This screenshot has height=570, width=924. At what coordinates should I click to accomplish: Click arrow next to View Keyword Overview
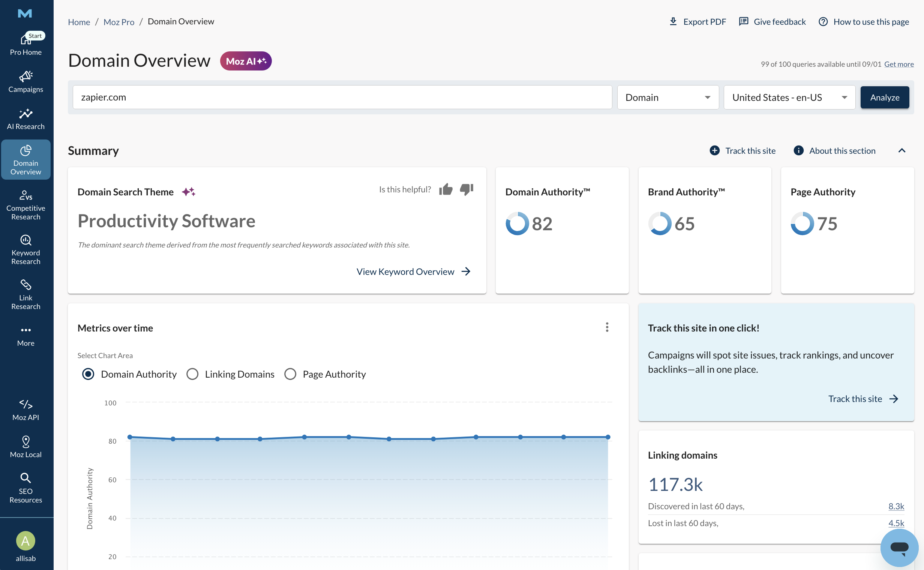coord(466,271)
